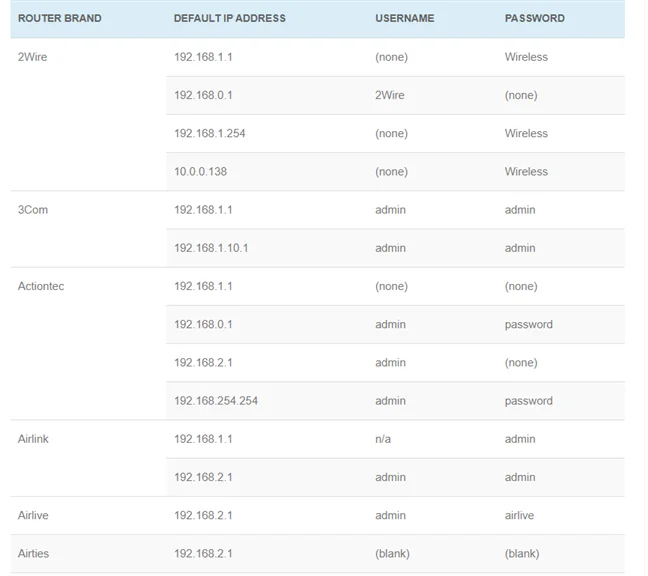Click (none) username in the 192.168.1.254 row
Image resolution: width=648 pixels, height=576 pixels.
point(391,133)
